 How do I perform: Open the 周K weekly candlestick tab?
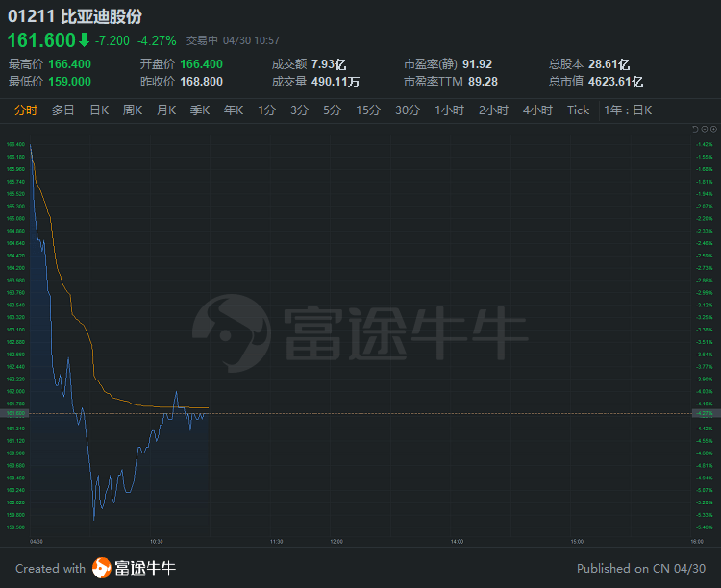pos(133,110)
